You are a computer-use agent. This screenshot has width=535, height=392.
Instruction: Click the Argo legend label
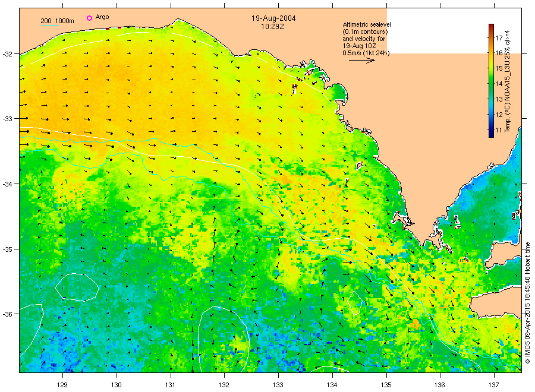coord(102,17)
